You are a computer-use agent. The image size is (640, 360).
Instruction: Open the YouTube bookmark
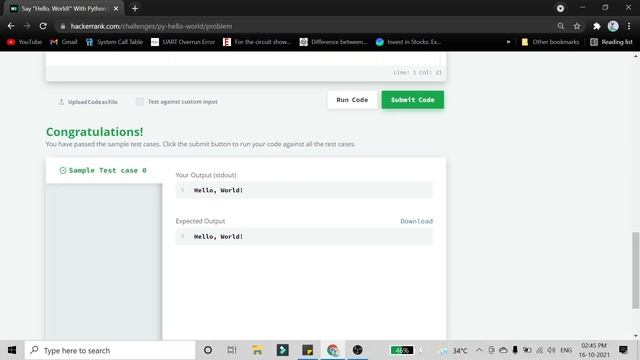pos(25,42)
